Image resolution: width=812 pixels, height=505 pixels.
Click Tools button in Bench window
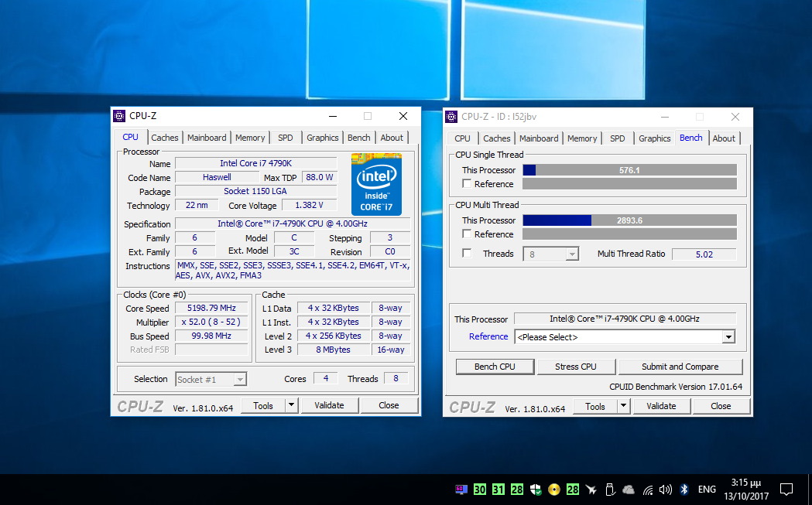(595, 406)
